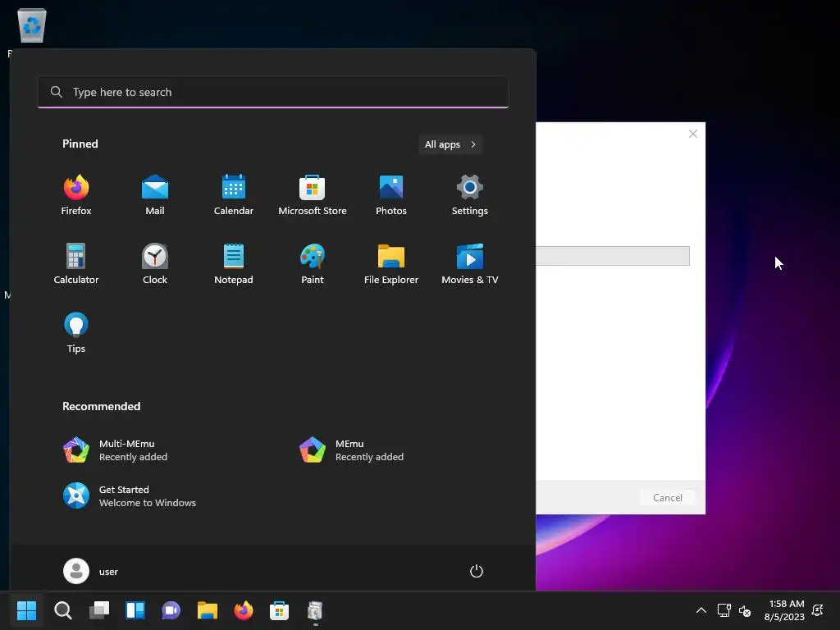Open Settings from pinned apps
Viewport: 840px width, 630px height.
tap(470, 195)
